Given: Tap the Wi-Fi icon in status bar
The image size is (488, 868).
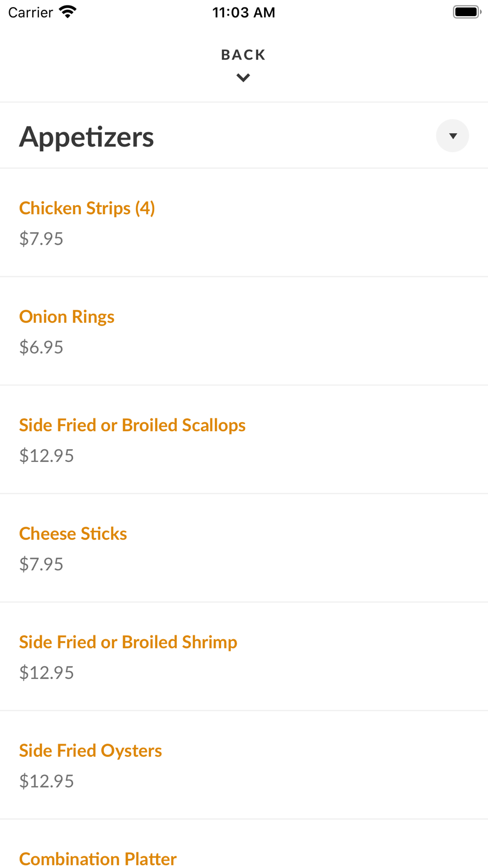Looking at the screenshot, I should (68, 12).
